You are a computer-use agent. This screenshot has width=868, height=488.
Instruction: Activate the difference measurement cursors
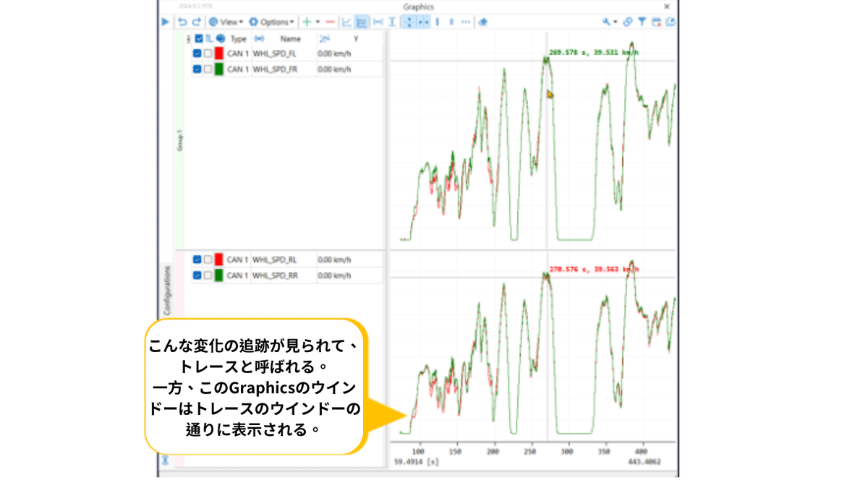pyautogui.click(x=451, y=22)
